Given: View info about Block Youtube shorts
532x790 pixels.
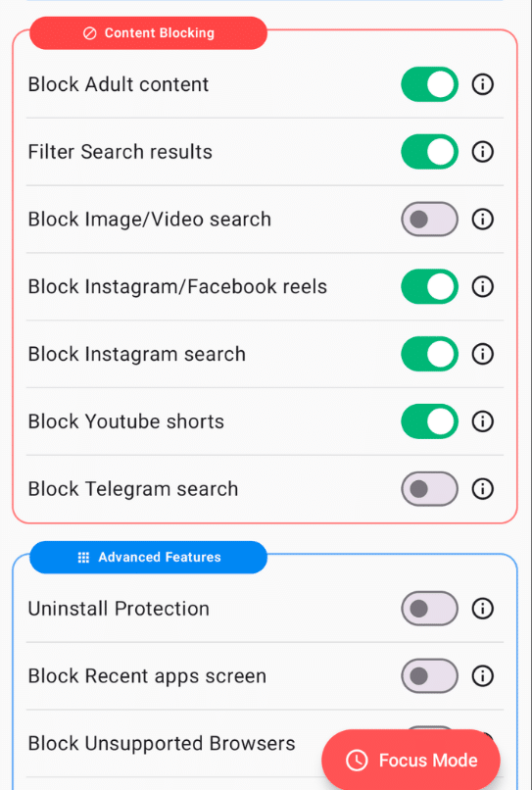Looking at the screenshot, I should pyautogui.click(x=483, y=421).
